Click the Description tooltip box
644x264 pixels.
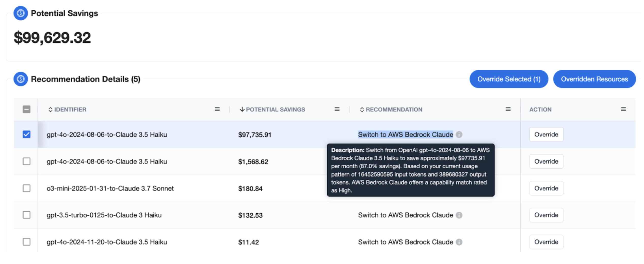pos(411,170)
